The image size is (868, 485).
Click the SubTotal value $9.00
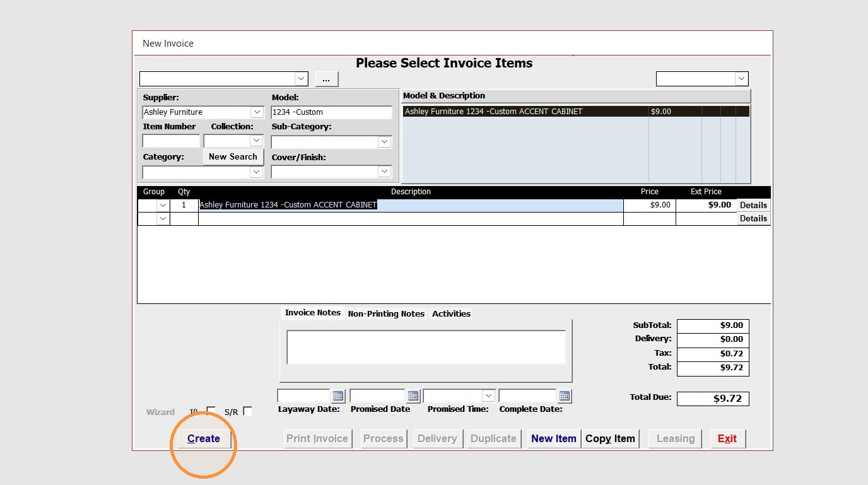tap(713, 325)
